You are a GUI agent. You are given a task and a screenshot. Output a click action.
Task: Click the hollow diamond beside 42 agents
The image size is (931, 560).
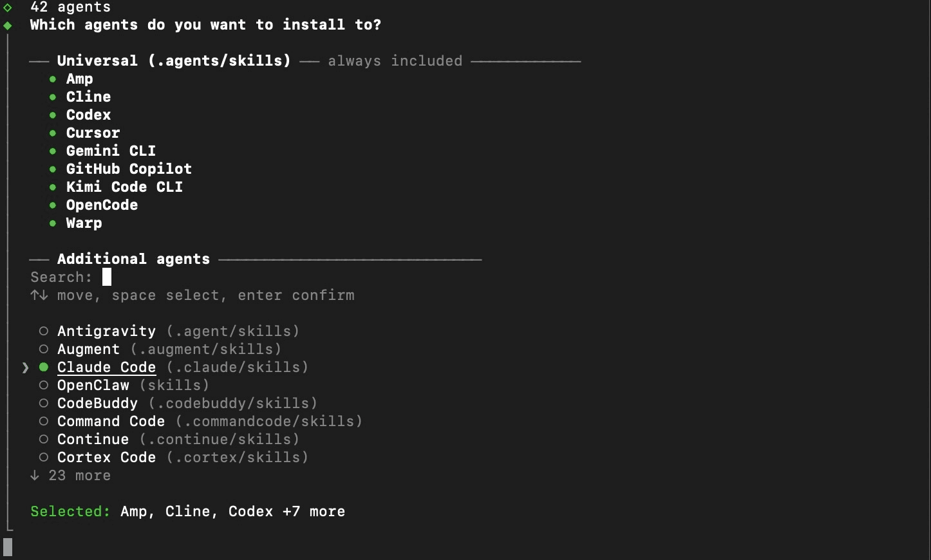point(8,7)
